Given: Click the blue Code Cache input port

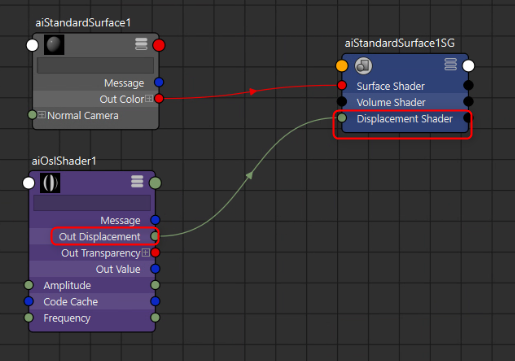Looking at the screenshot, I should coord(29,301).
